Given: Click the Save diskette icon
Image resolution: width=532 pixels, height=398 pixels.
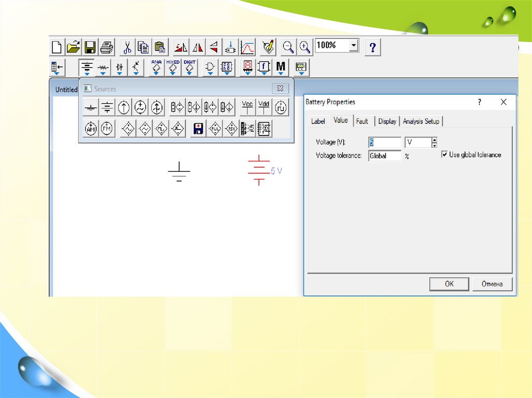Looking at the screenshot, I should pyautogui.click(x=90, y=48).
